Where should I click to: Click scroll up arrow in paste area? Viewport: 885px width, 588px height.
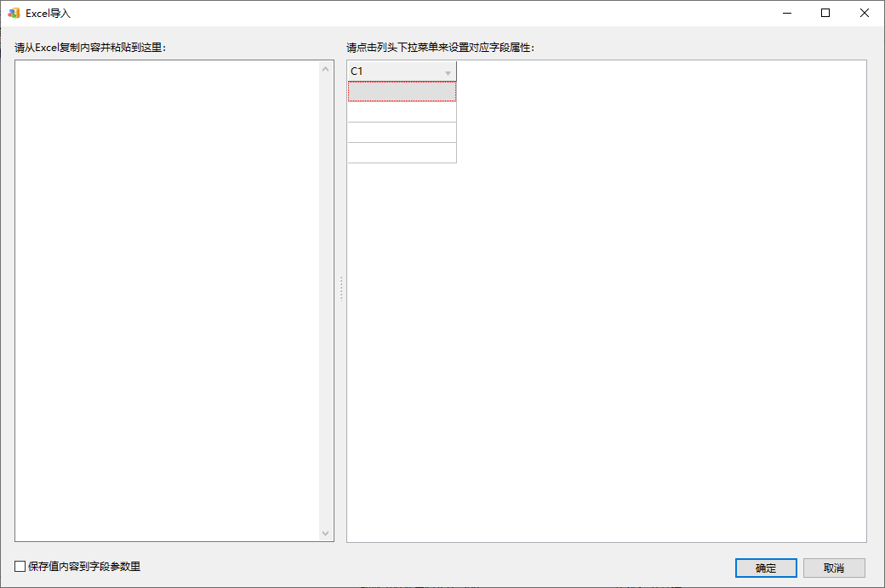[x=326, y=70]
